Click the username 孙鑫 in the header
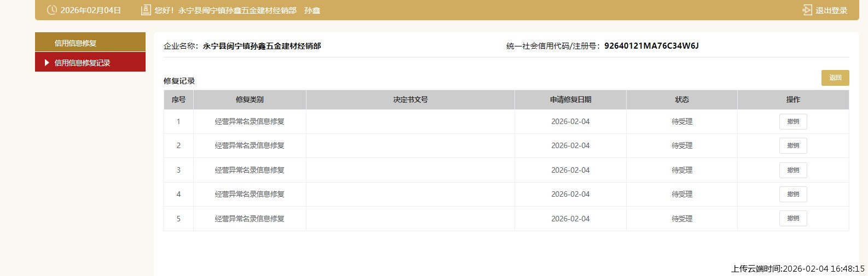 click(x=312, y=10)
